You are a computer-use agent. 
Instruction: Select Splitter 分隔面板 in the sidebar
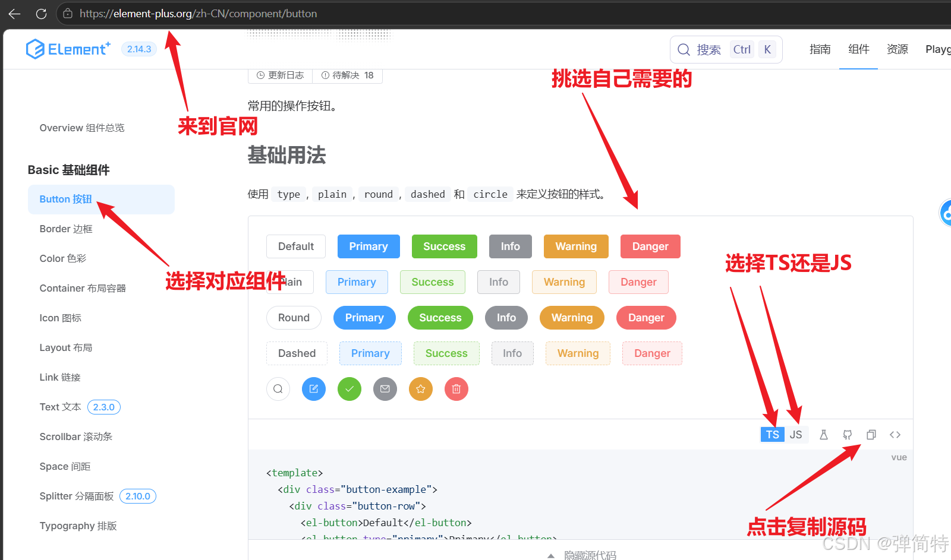[x=77, y=496]
